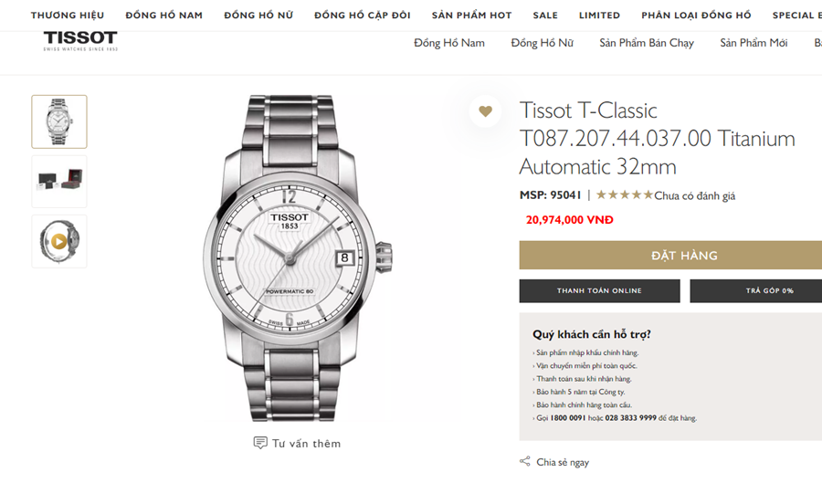Go to the SALE menu item
The image size is (822, 504).
click(545, 16)
